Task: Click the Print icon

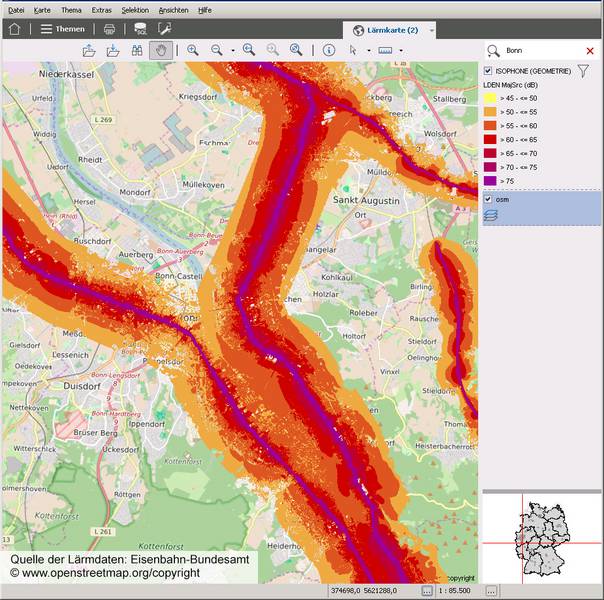Action: (110, 29)
